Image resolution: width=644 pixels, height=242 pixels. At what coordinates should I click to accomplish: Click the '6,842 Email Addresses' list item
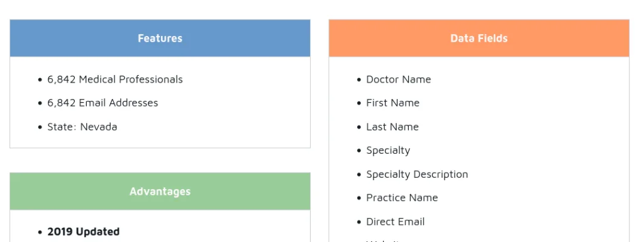point(103,103)
